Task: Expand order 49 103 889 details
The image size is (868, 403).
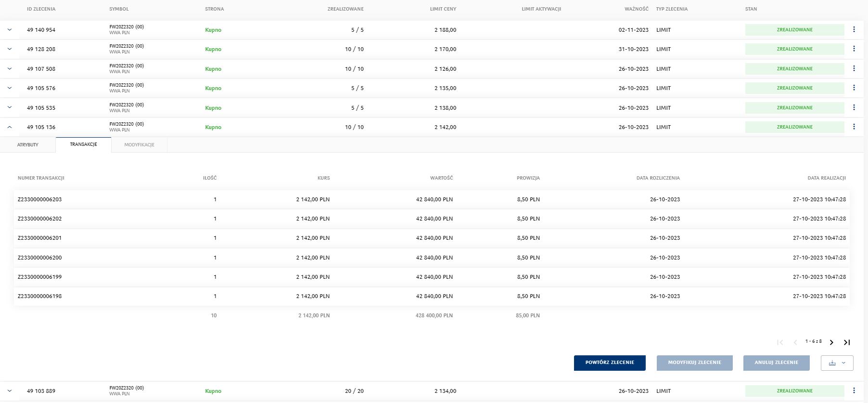Action: [x=10, y=391]
